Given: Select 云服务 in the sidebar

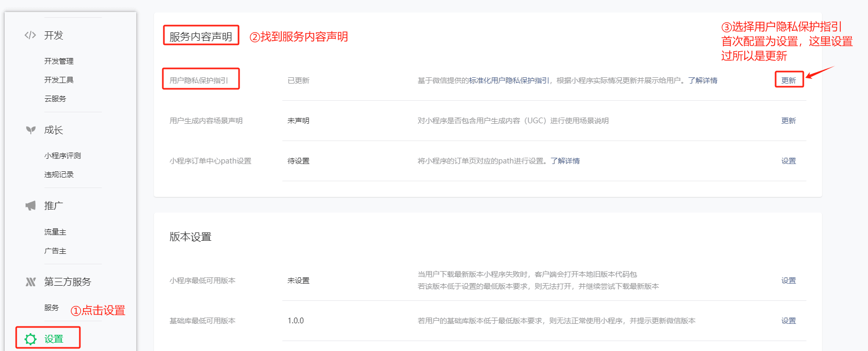Looking at the screenshot, I should point(55,99).
